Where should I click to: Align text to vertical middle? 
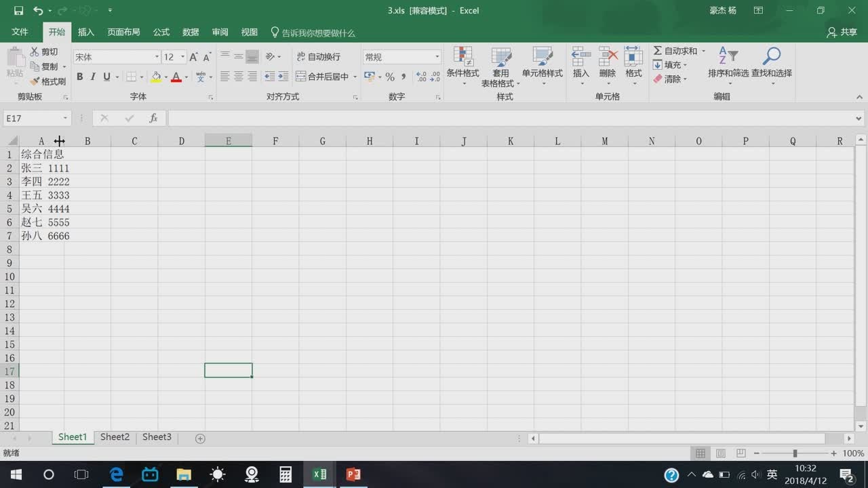(x=239, y=56)
